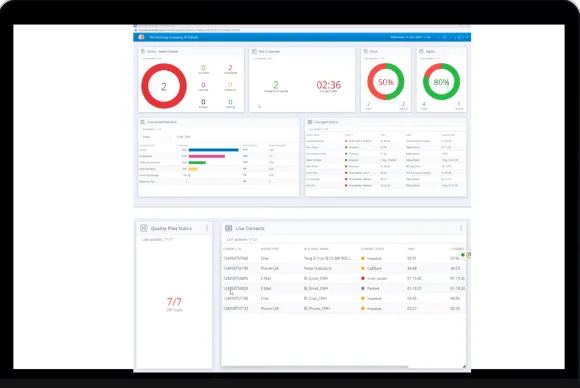The width and height of the screenshot is (580, 388).
Task: Click the Voice widget header icon
Action: click(x=365, y=51)
